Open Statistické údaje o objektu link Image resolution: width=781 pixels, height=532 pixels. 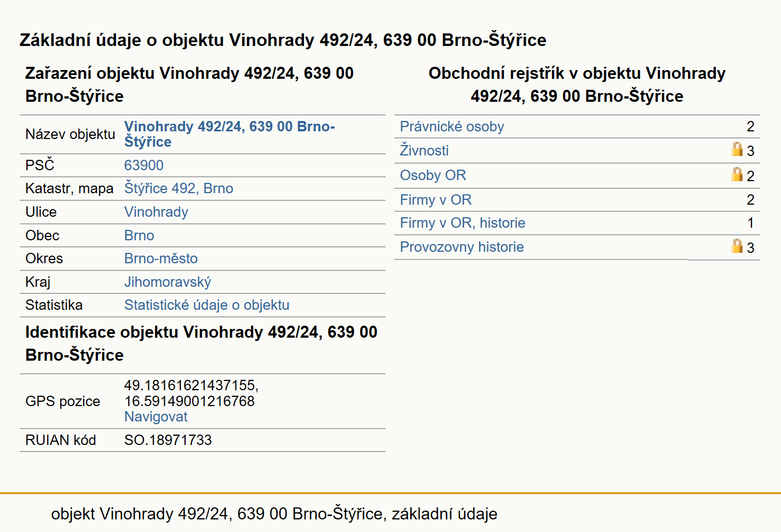click(206, 305)
